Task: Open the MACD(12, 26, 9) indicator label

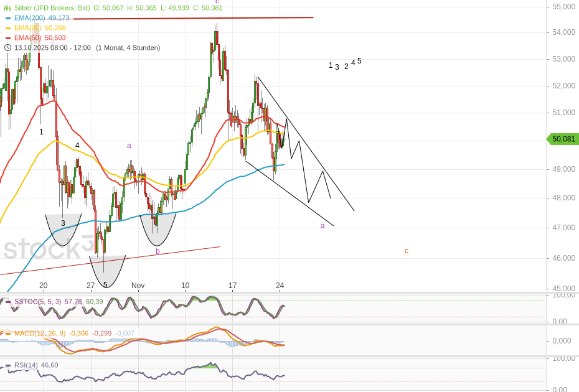Action: (x=40, y=334)
